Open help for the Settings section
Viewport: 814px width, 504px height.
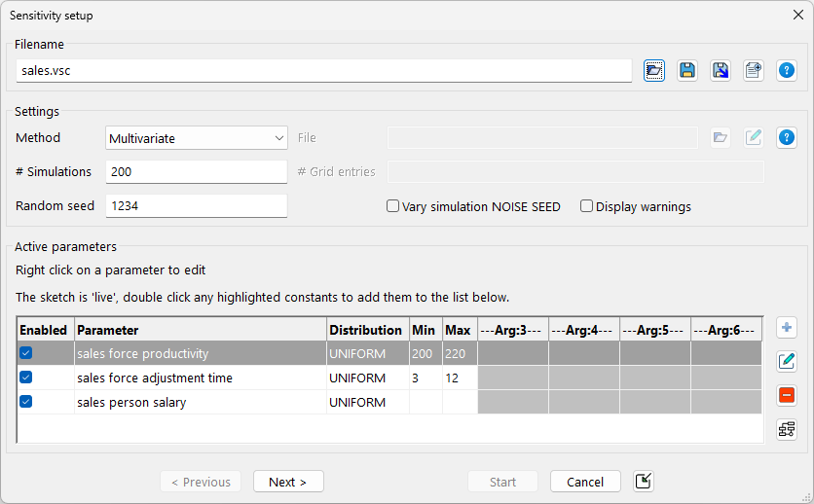coord(786,137)
